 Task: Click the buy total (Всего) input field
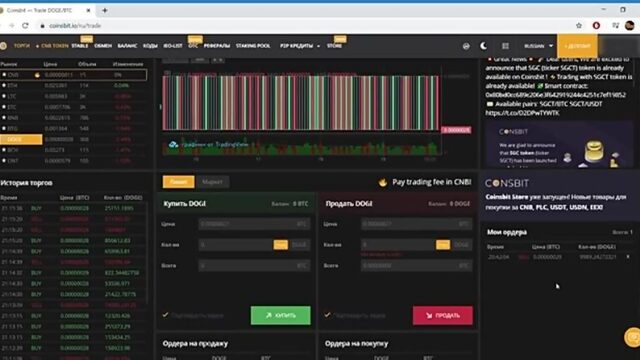[x=254, y=265]
